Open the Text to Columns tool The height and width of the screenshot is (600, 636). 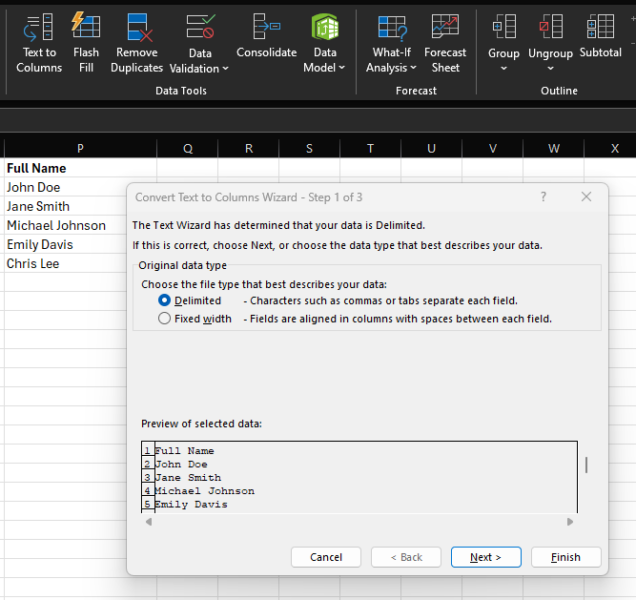[x=39, y=43]
